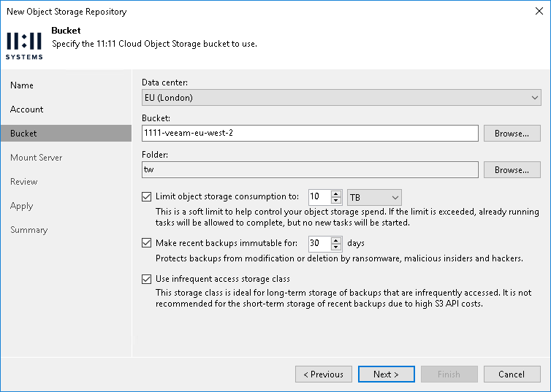Click the Previous button
Screen dimensions: 551x392
[x=324, y=374]
